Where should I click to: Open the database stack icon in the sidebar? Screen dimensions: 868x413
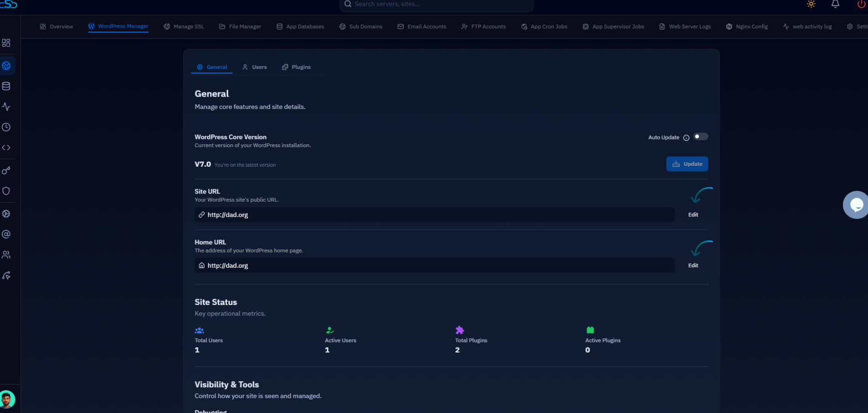tap(6, 86)
